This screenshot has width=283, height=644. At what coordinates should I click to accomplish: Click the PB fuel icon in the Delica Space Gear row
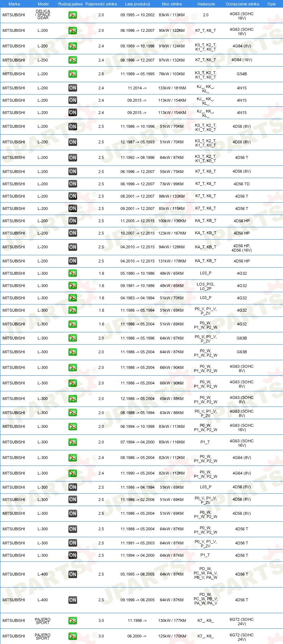pyautogui.click(x=73, y=15)
